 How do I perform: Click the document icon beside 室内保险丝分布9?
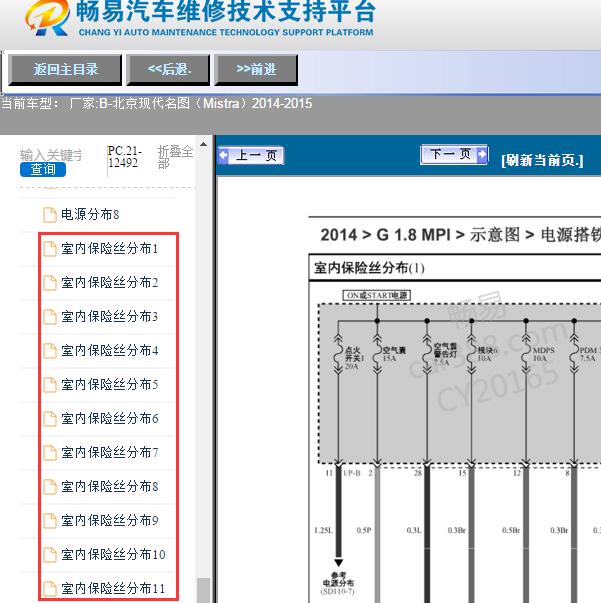pos(50,521)
